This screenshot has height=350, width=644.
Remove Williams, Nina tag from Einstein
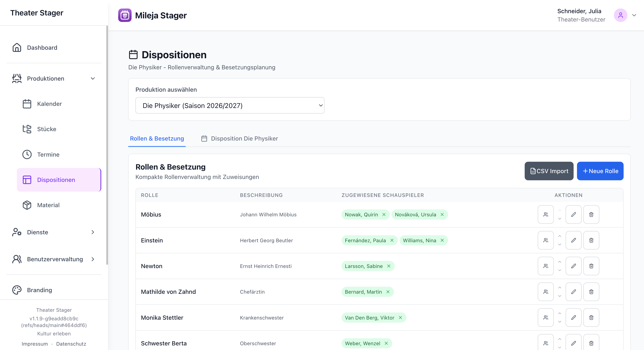point(442,240)
